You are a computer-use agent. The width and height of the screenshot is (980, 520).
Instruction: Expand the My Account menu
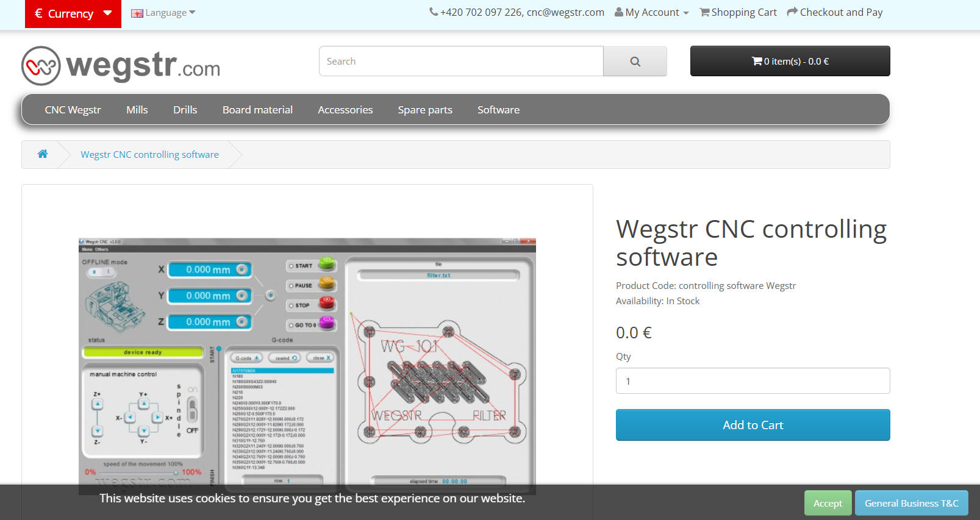tap(652, 12)
